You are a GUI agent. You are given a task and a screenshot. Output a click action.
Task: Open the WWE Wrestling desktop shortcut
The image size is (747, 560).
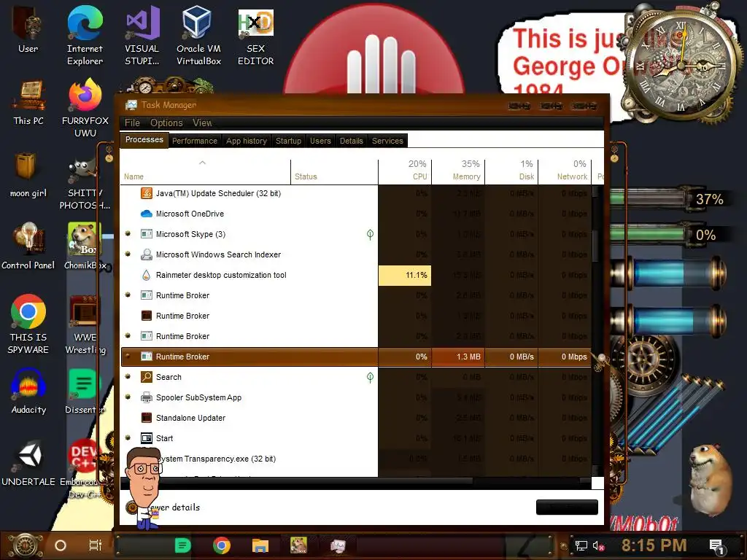pos(85,324)
